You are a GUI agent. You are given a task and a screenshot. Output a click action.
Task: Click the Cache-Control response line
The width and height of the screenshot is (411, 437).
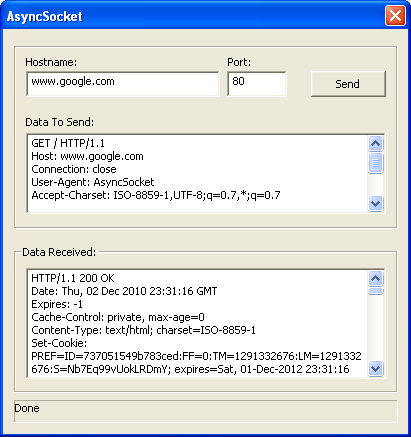pyautogui.click(x=118, y=317)
